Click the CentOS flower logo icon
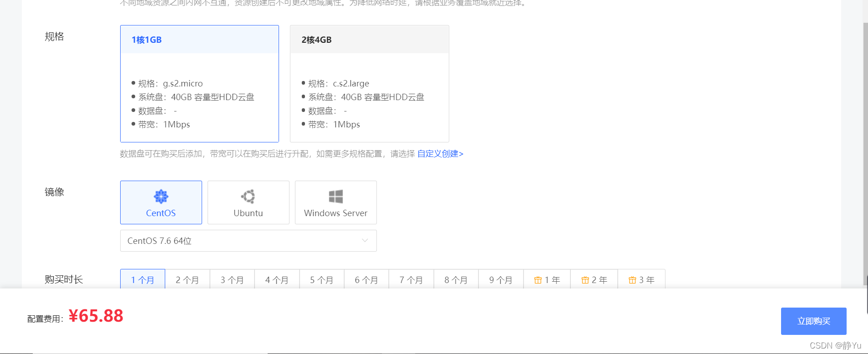Viewport: 868px width, 354px height. (x=161, y=197)
